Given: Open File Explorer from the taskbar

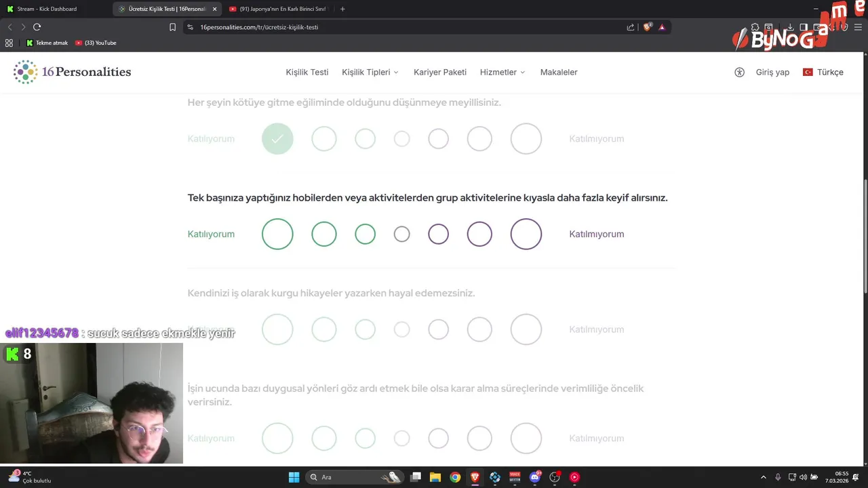Looking at the screenshot, I should (x=435, y=477).
